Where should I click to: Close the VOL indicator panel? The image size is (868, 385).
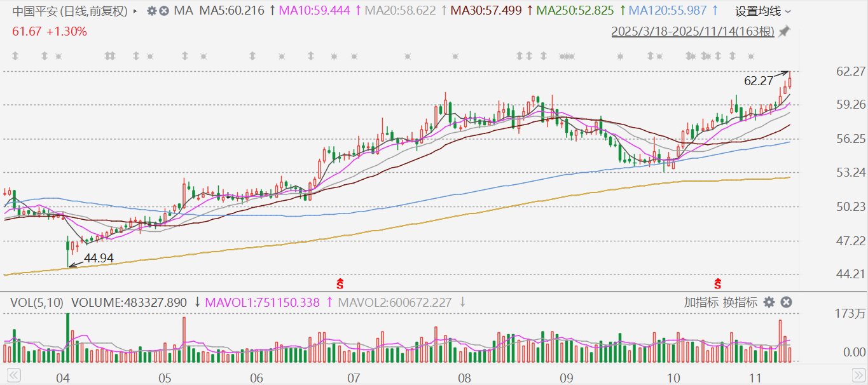tap(786, 302)
